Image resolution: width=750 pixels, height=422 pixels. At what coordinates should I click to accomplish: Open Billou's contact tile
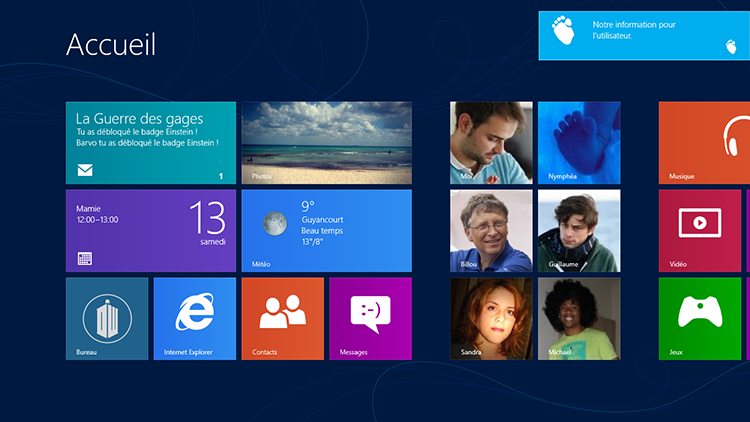(x=490, y=230)
